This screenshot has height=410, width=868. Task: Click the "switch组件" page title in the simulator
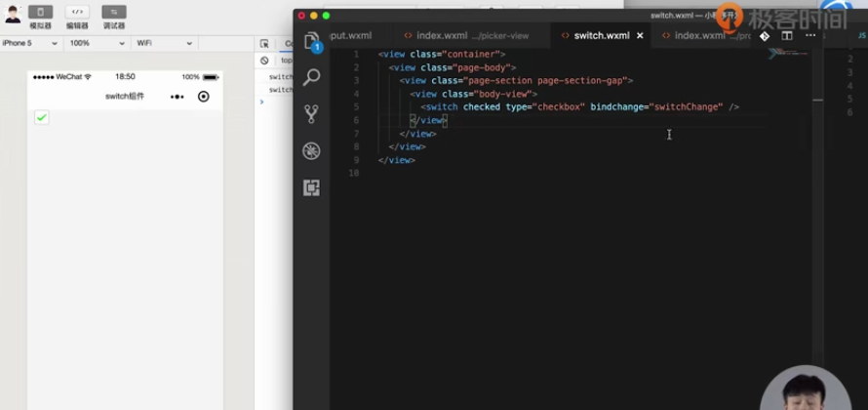coord(125,97)
